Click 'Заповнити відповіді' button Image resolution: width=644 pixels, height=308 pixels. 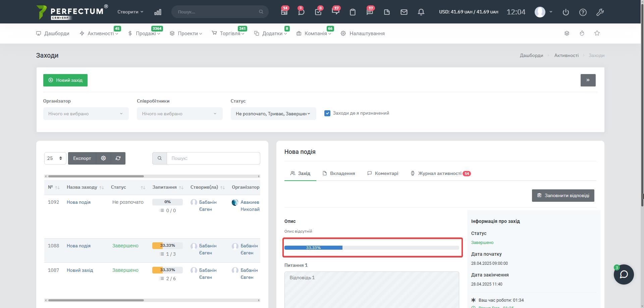pos(563,195)
